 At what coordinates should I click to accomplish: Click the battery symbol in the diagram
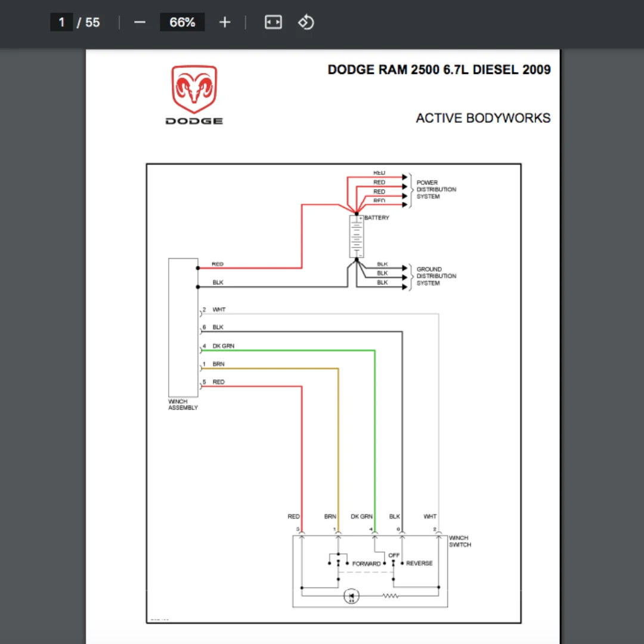[357, 237]
